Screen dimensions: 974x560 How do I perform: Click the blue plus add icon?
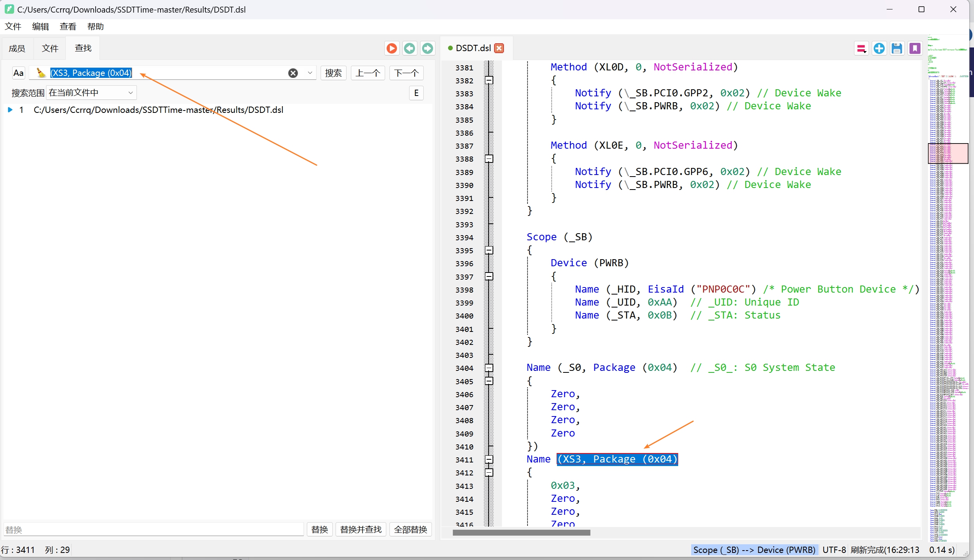coord(879,48)
